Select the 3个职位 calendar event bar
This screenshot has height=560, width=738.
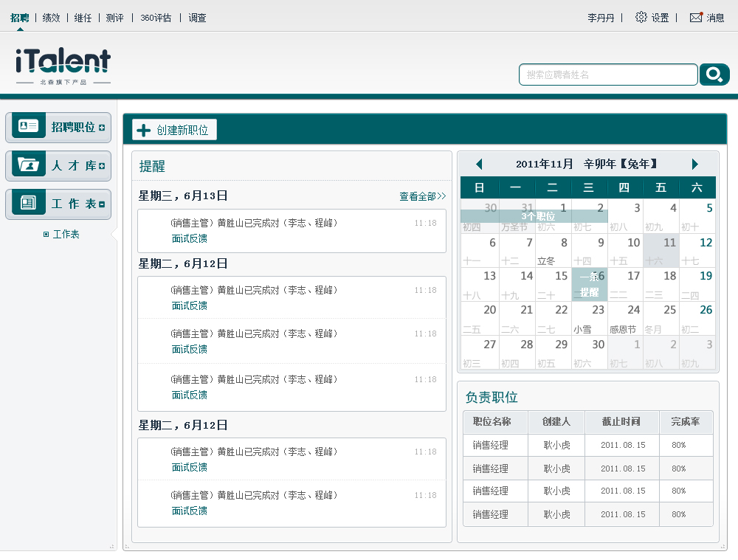pos(534,216)
